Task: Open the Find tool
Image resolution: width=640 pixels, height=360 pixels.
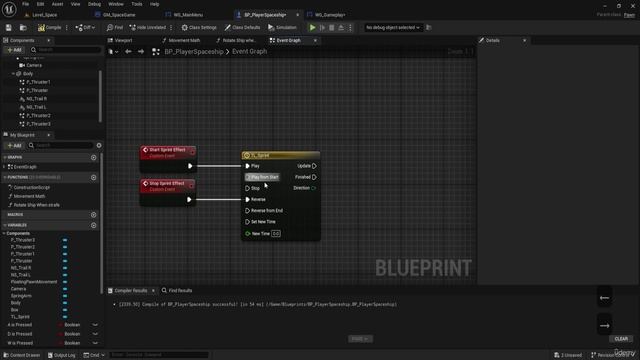Action: [115, 27]
